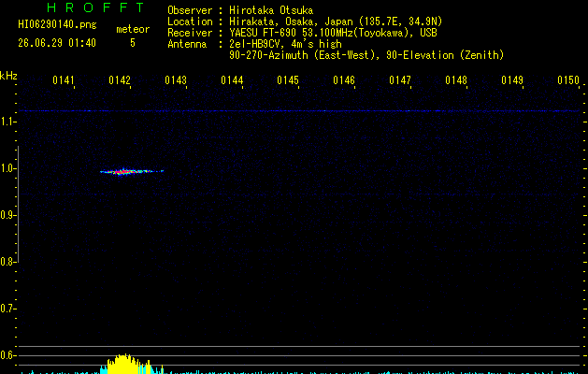The height and width of the screenshot is (374, 588).
Task: Click the 0141 time marker
Action: coord(64,80)
